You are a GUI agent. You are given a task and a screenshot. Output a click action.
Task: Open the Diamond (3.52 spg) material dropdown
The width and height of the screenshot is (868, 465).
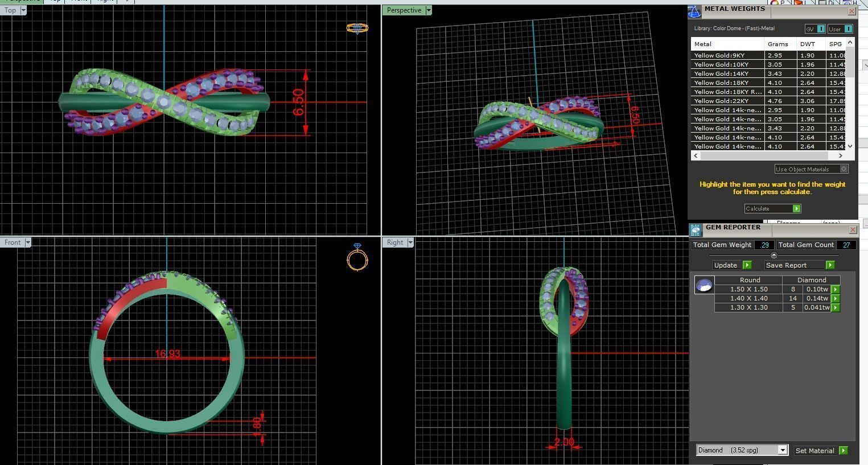pos(783,450)
